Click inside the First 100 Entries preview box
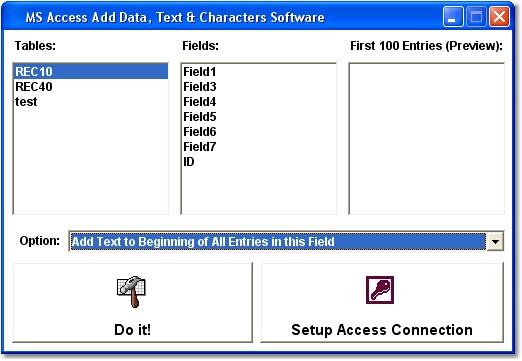Screen dimensions: 522x361 (426, 139)
